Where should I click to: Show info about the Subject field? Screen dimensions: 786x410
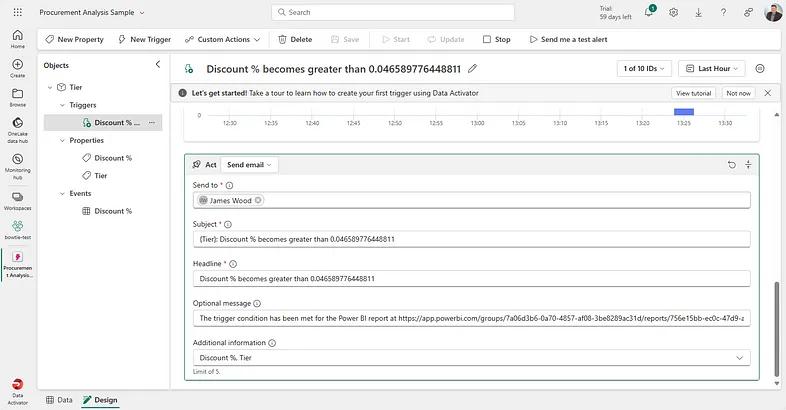228,225
